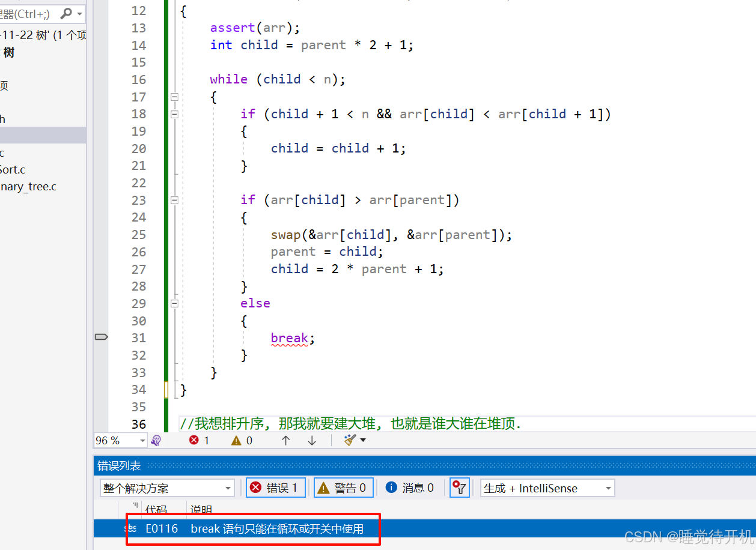Click the Solution Explorer search magnifier icon

coord(66,13)
